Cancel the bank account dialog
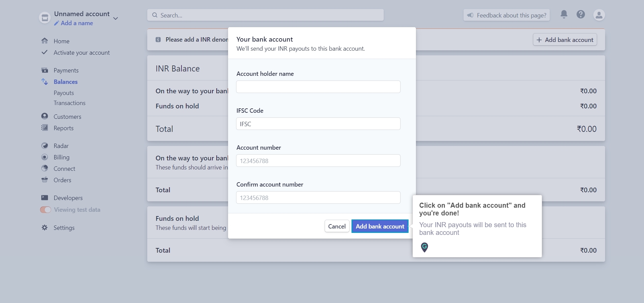Image resolution: width=644 pixels, height=303 pixels. [337, 226]
